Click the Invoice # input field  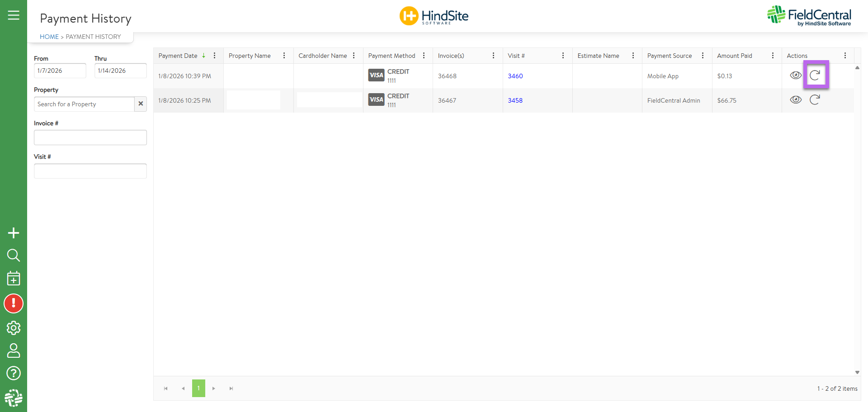point(90,137)
